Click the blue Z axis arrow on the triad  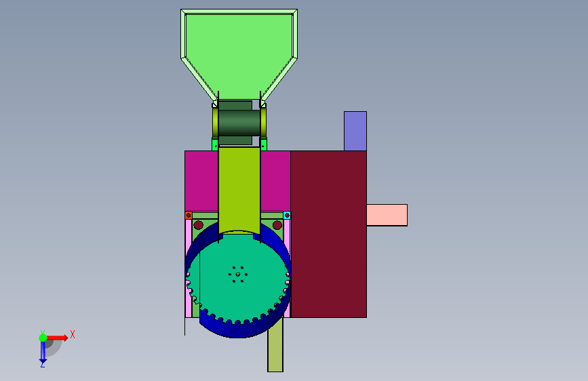click(x=43, y=353)
